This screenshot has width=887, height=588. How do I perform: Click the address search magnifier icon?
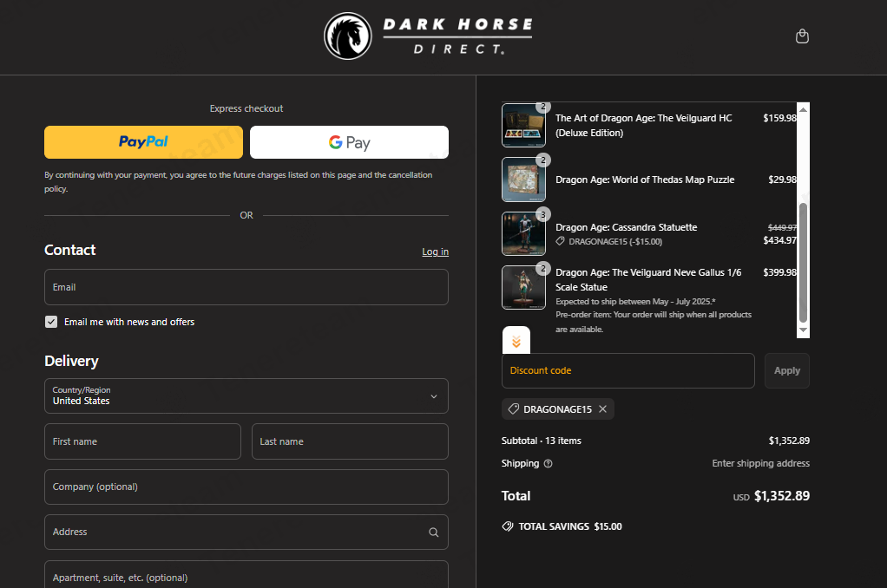pyautogui.click(x=433, y=532)
